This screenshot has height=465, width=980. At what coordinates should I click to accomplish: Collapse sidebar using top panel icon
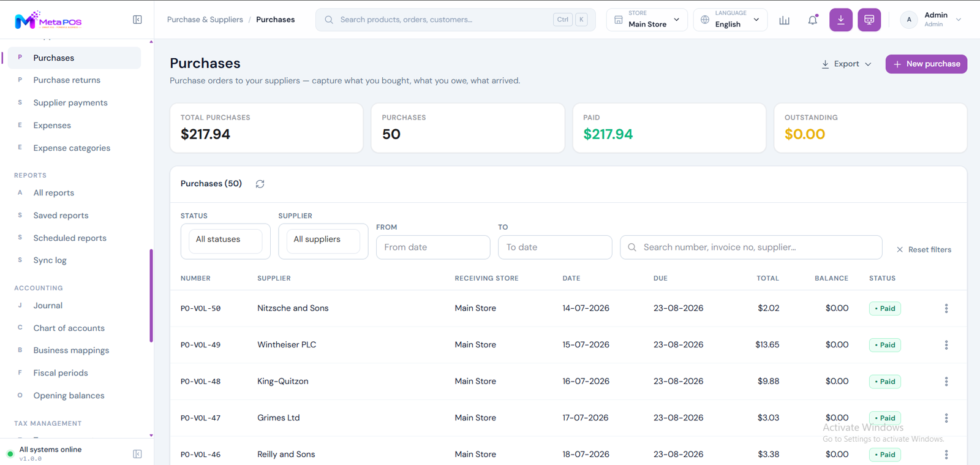(137, 20)
